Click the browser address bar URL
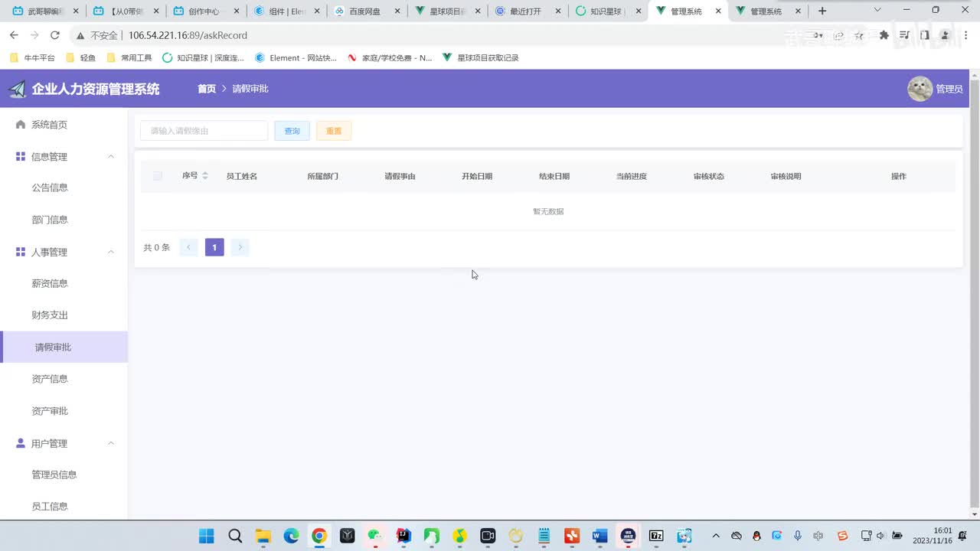 [188, 35]
